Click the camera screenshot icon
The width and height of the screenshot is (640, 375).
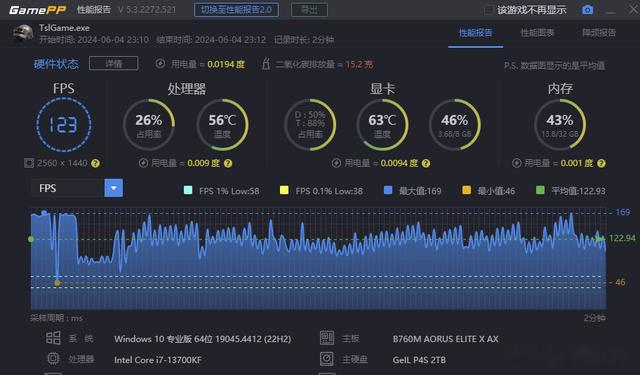coord(587,10)
